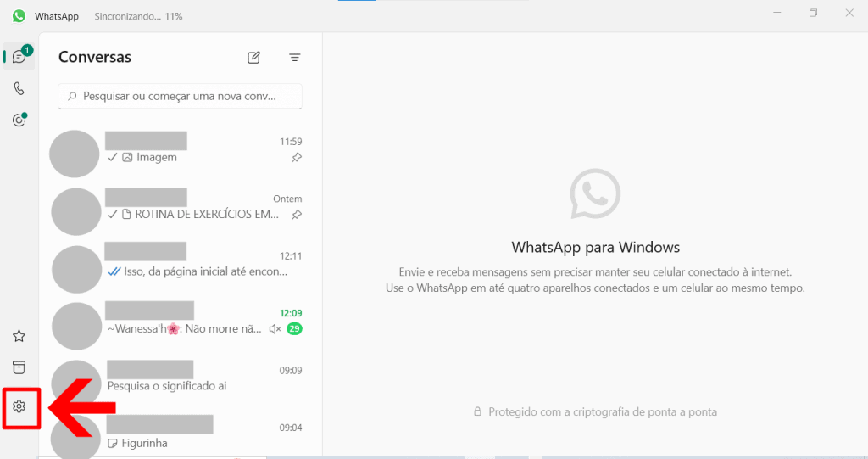Click the 09:04 timestamp

tap(291, 428)
